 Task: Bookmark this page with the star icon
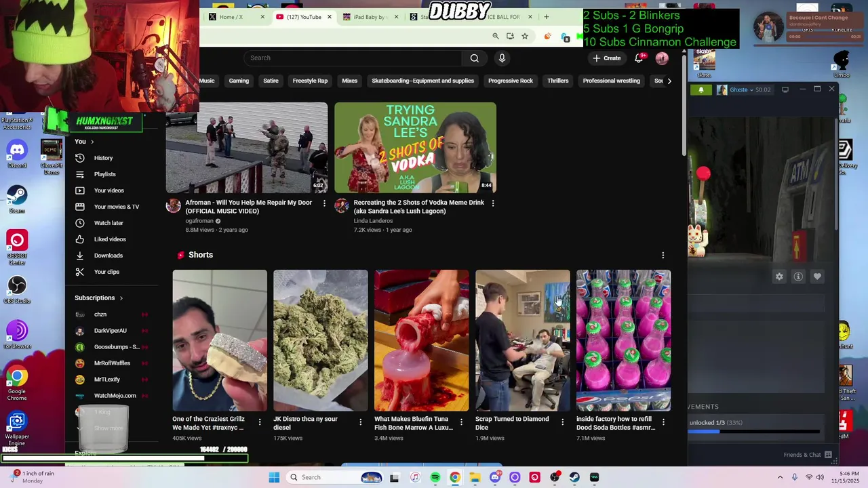[x=524, y=36]
